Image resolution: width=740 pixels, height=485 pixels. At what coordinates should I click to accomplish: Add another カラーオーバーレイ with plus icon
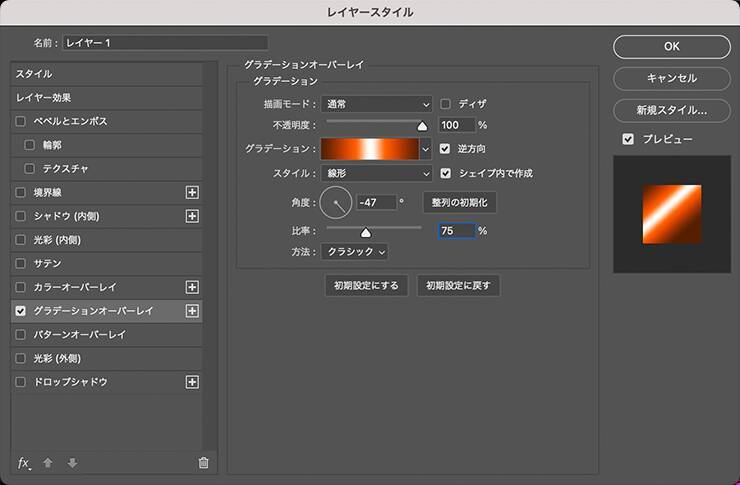pyautogui.click(x=193, y=287)
